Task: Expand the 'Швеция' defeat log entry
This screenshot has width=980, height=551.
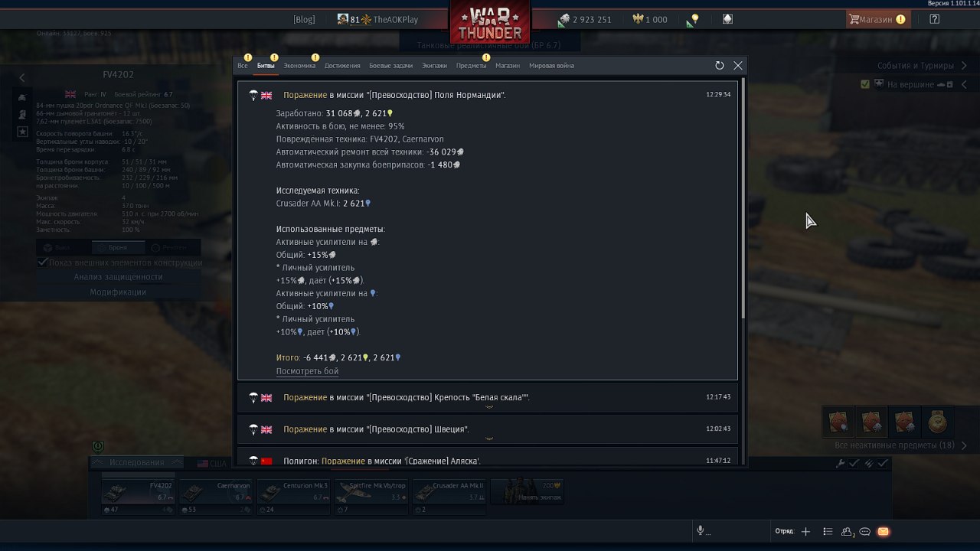Action: click(x=488, y=429)
